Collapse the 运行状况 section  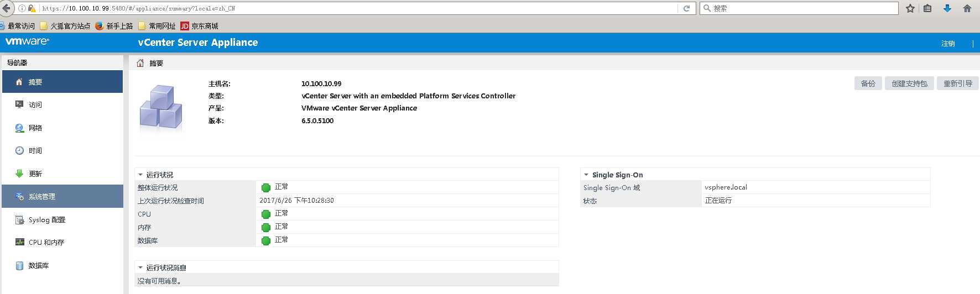pyautogui.click(x=140, y=175)
